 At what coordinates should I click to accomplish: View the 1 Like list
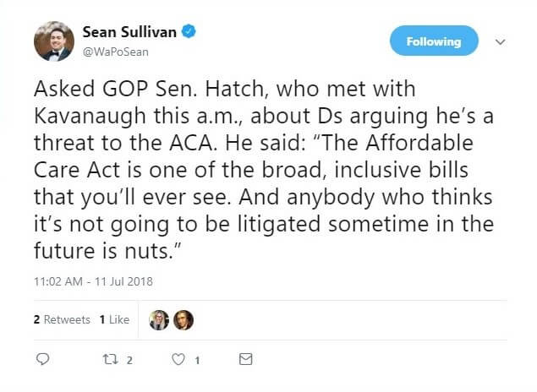click(114, 319)
